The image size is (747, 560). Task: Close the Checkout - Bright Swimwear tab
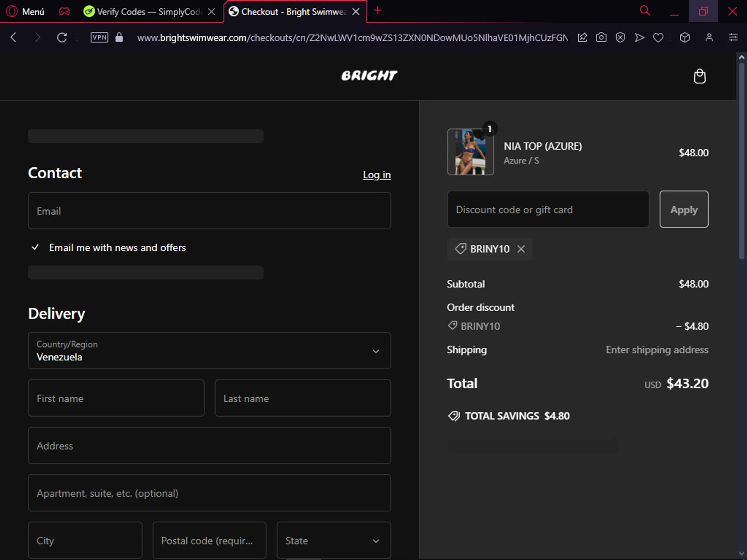point(356,11)
